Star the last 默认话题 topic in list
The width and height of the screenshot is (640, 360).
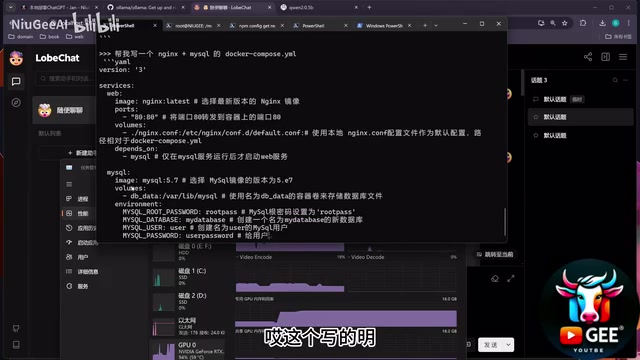(x=536, y=136)
